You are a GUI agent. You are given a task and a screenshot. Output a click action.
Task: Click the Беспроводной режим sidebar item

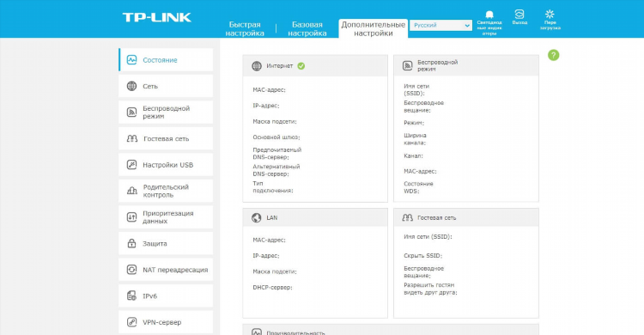pos(166,113)
